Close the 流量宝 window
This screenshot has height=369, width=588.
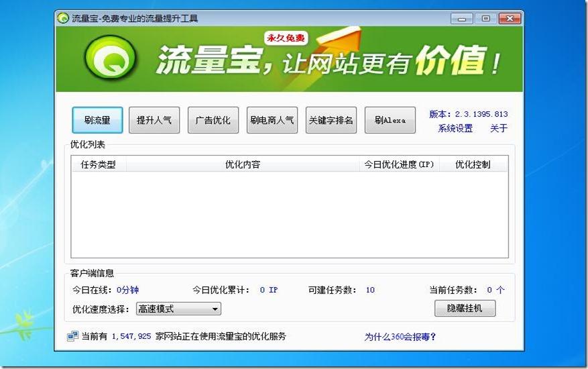point(510,18)
